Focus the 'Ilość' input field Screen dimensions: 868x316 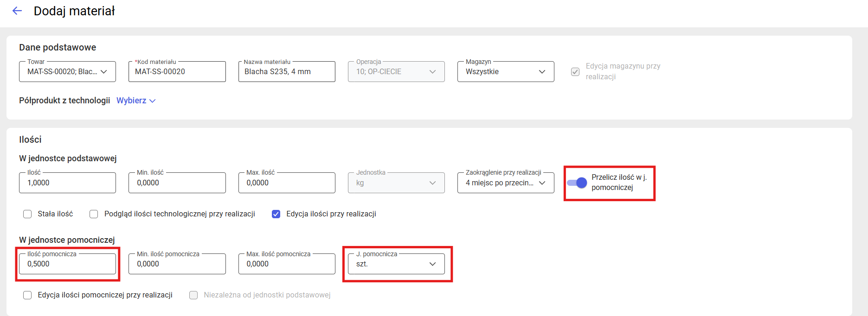67,183
